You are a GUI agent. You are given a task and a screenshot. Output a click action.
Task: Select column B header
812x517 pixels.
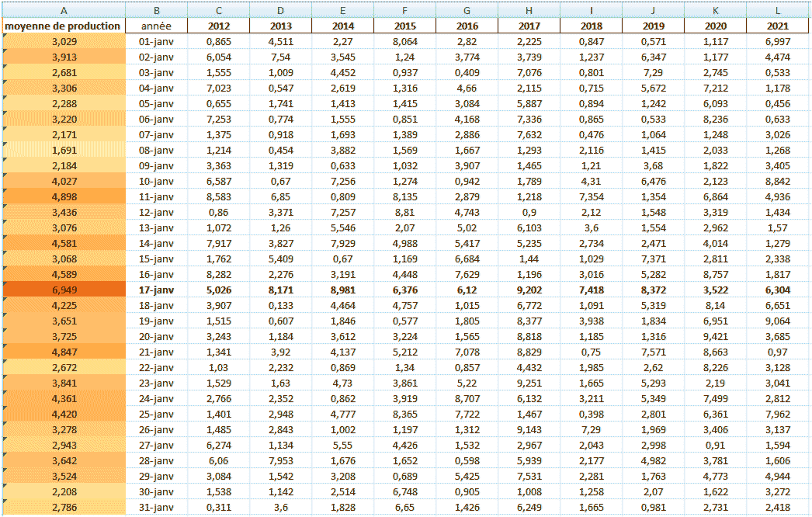tap(156, 10)
